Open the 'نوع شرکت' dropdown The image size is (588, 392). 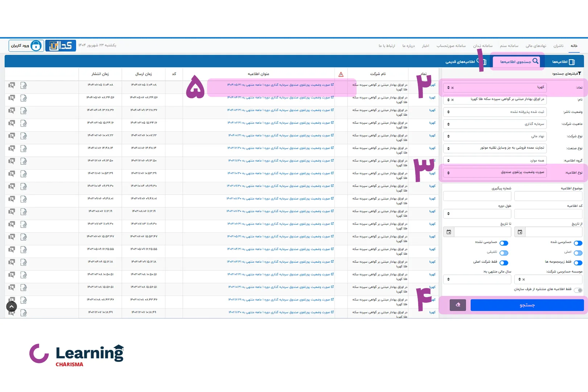[495, 136]
